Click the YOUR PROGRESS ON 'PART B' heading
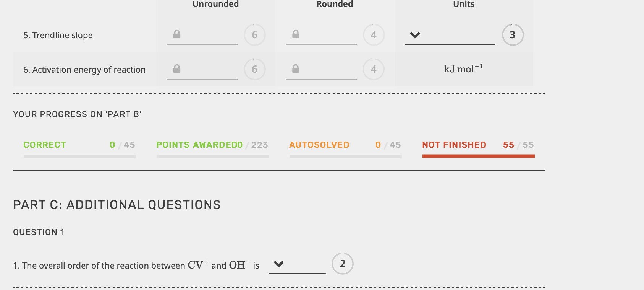 77,114
